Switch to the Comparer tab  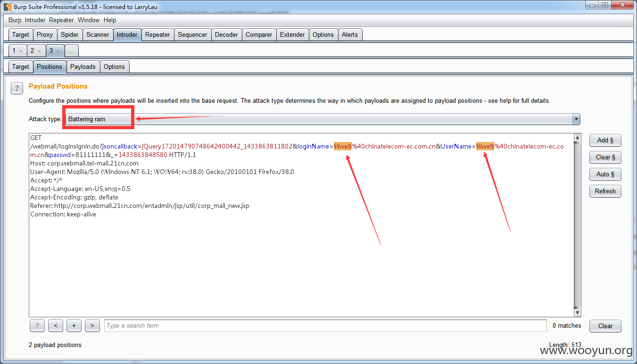pos(259,34)
